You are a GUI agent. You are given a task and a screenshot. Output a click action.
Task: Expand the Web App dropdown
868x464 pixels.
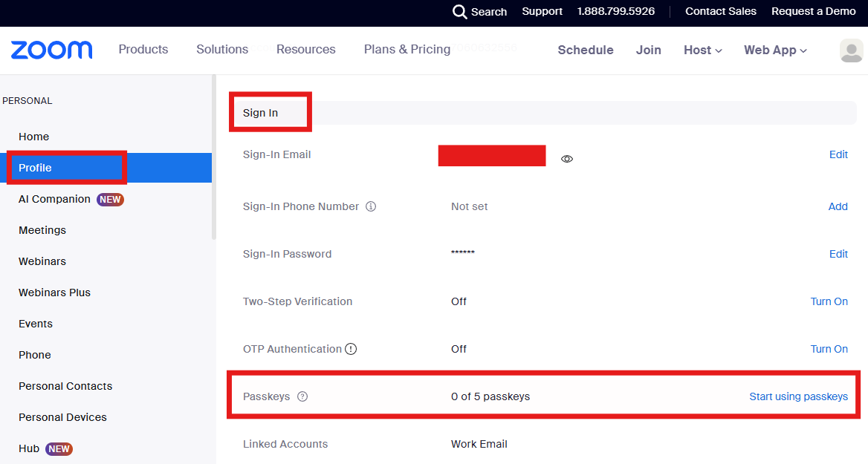(x=774, y=50)
